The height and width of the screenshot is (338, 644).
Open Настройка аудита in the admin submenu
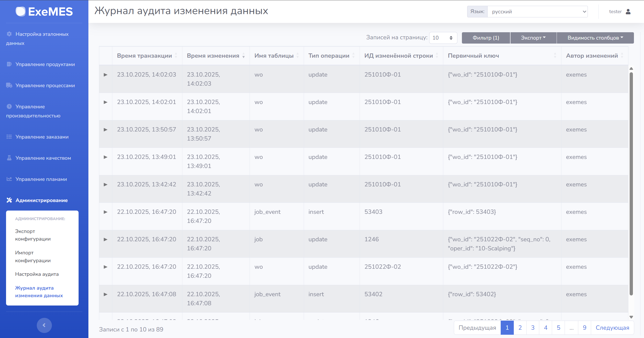(37, 274)
